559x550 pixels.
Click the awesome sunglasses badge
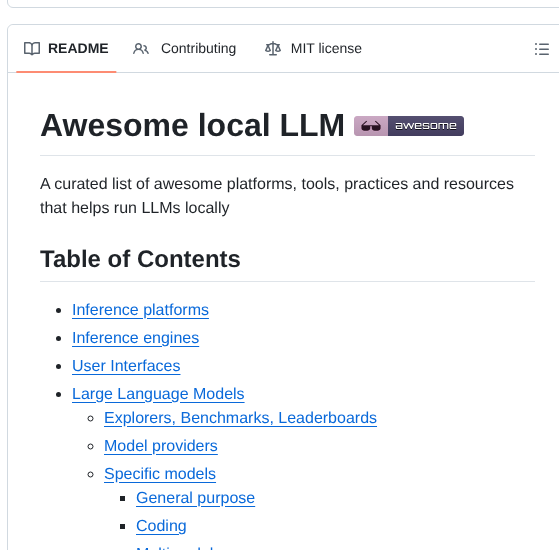tap(409, 126)
